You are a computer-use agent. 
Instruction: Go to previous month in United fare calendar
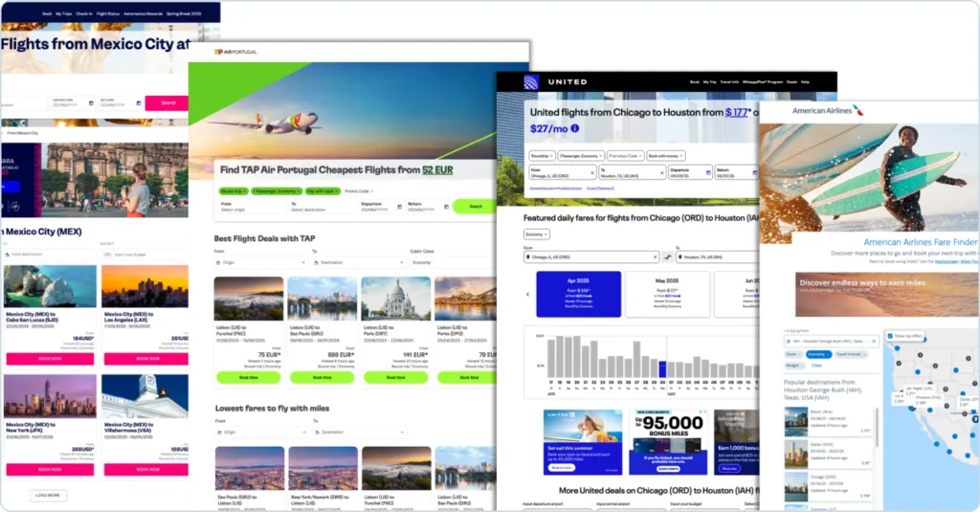tap(527, 294)
